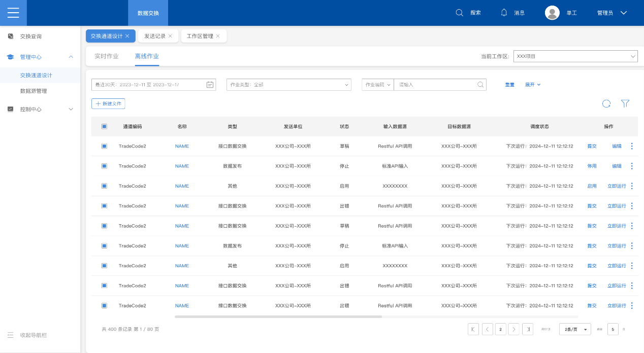Open more actions menu in first table row
Viewport: 644px width, 353px height.
pyautogui.click(x=632, y=146)
